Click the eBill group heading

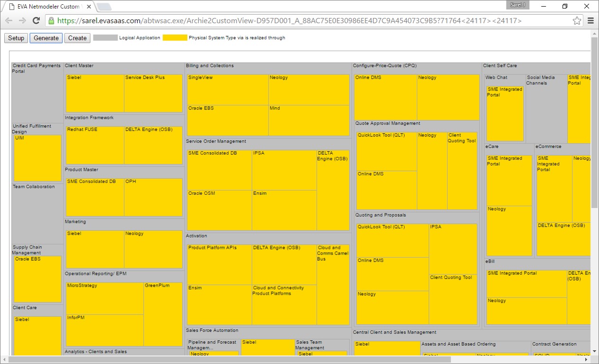click(490, 262)
